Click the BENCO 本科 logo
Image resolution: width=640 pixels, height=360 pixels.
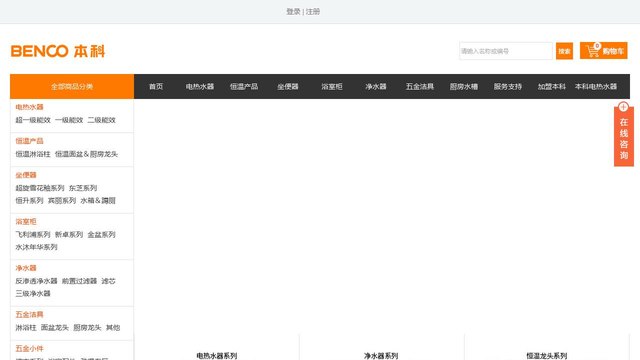click(x=58, y=51)
